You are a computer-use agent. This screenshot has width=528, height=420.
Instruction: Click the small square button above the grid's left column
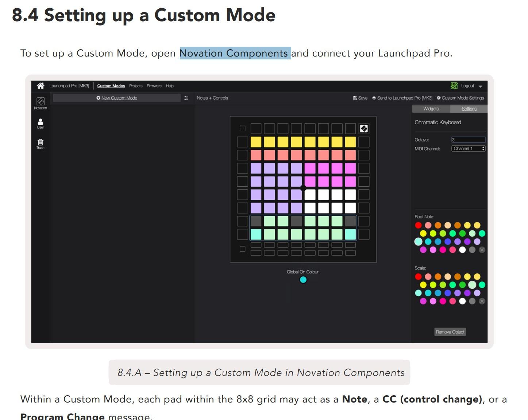pos(242,128)
